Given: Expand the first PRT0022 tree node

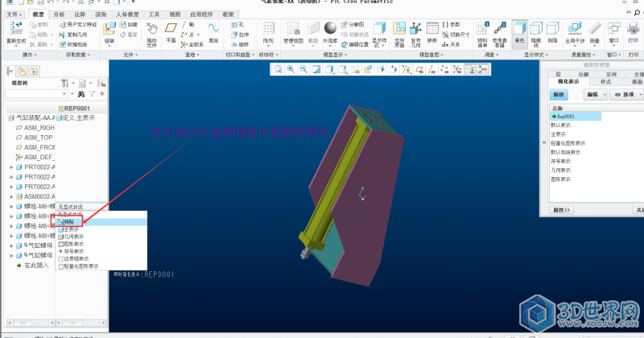Looking at the screenshot, I should (10, 167).
